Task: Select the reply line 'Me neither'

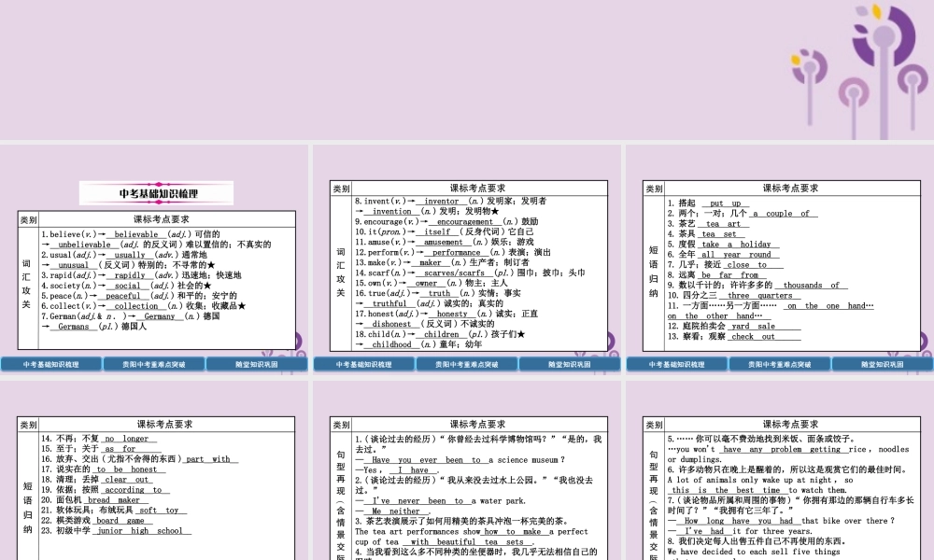Action: 392,511
